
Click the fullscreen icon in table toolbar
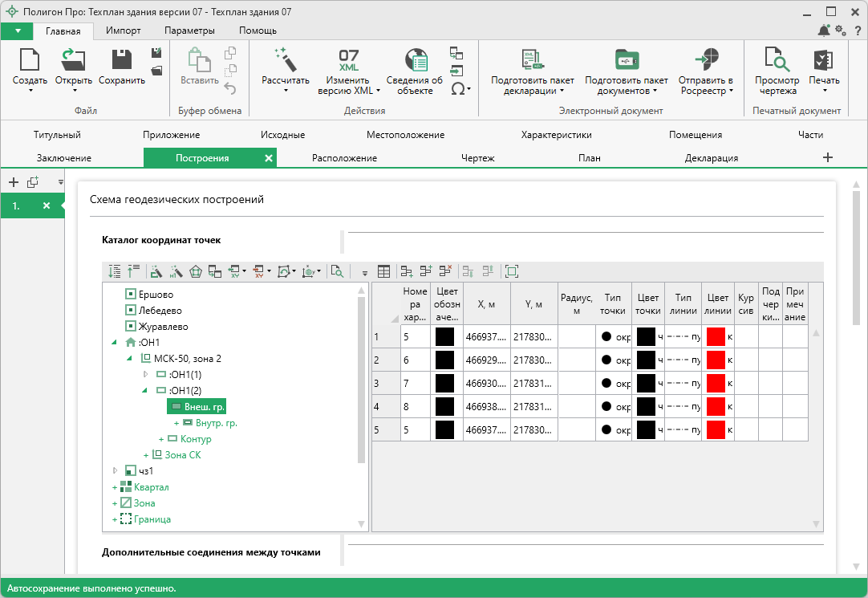point(512,272)
